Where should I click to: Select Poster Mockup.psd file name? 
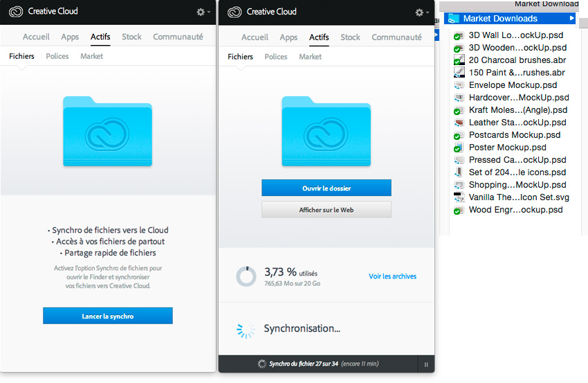click(x=507, y=148)
